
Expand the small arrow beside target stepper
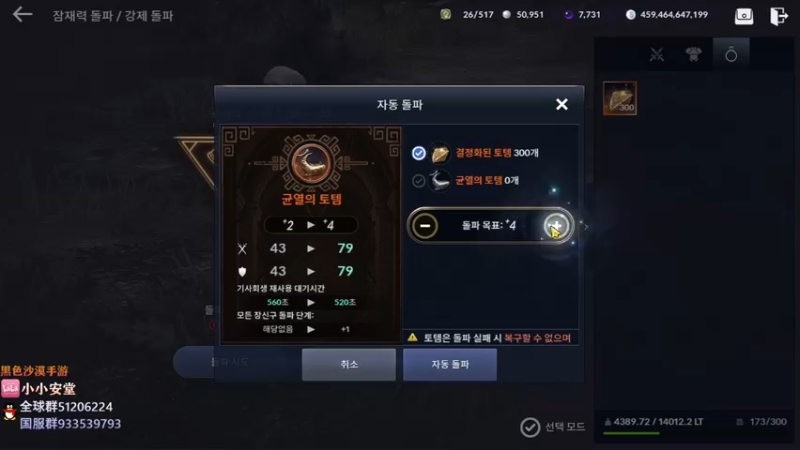pyautogui.click(x=586, y=227)
